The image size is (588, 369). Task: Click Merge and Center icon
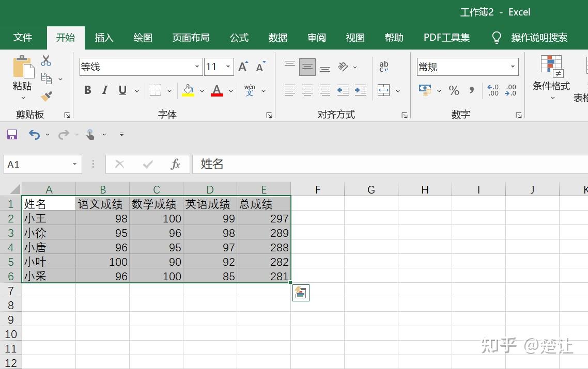[383, 90]
